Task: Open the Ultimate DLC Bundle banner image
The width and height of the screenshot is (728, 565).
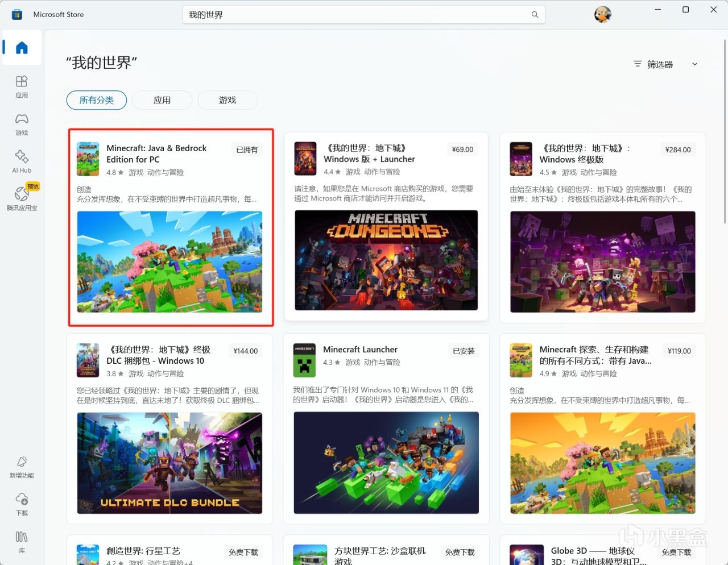Action: [169, 463]
